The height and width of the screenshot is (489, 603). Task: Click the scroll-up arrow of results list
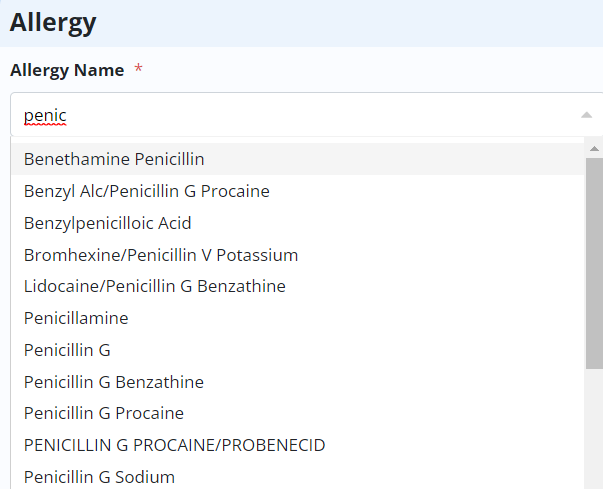click(x=594, y=149)
